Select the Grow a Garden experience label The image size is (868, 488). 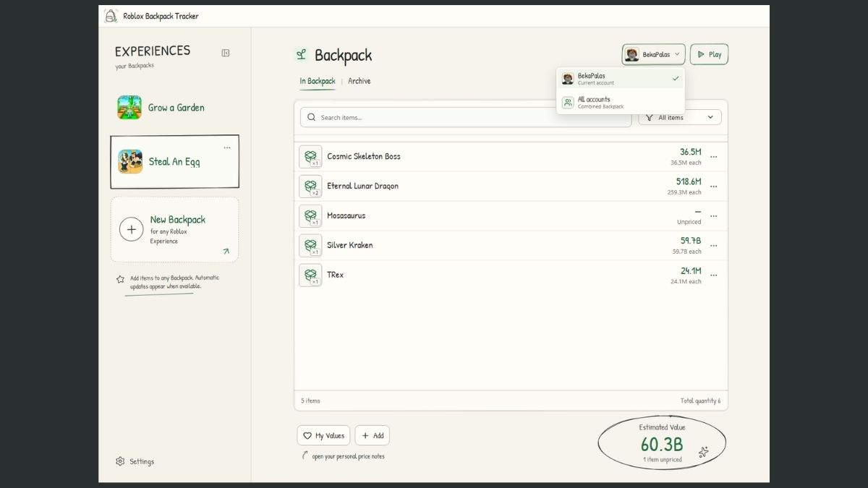(x=176, y=108)
